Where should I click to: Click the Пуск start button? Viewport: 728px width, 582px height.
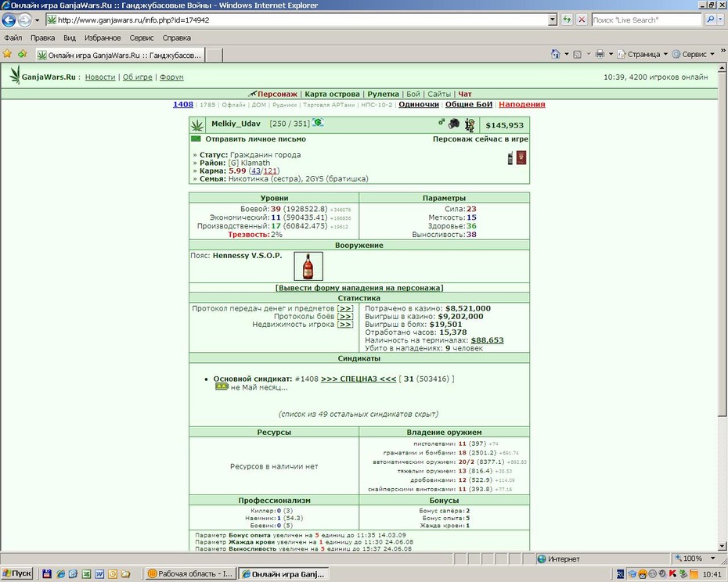pos(17,573)
